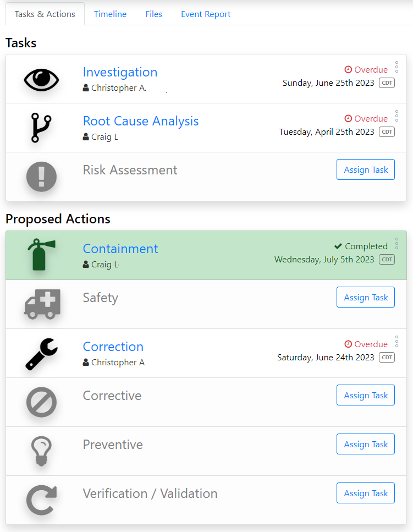Viewport: 413px width, 532px height.
Task: Switch to the Timeline tab
Action: (x=110, y=14)
